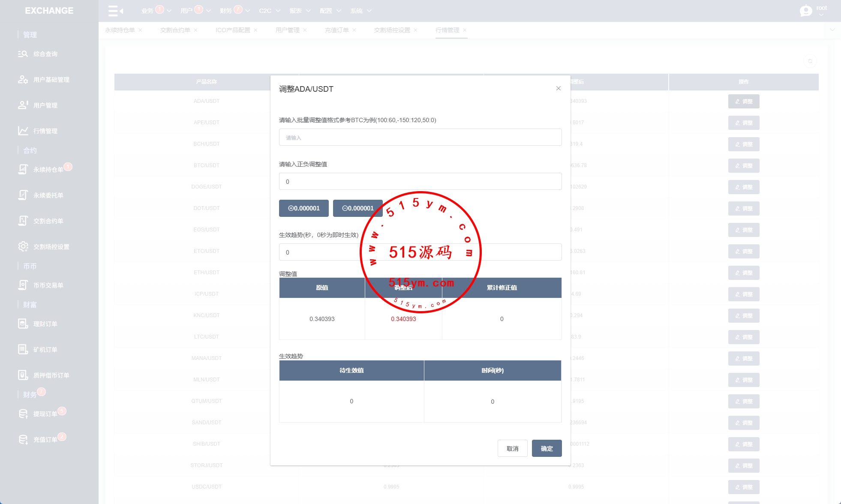Viewport: 841px width, 504px height.
Task: Click 提现订单 database icon in sidebar
Action: 23,414
